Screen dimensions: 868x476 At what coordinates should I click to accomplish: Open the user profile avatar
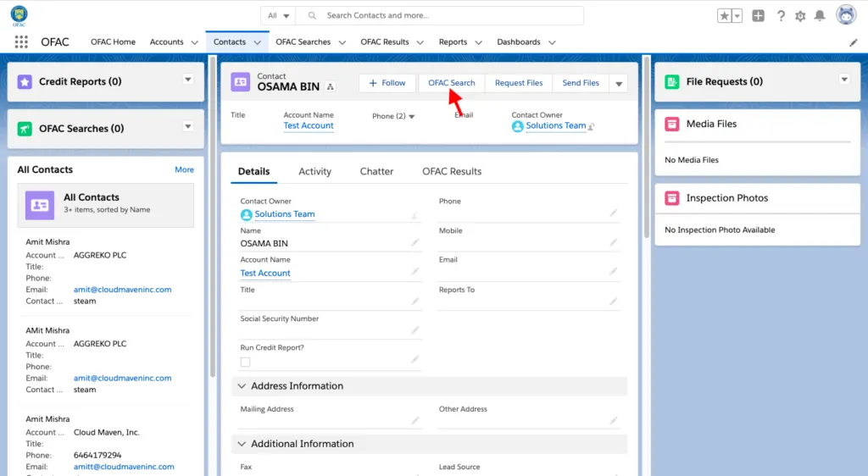846,15
